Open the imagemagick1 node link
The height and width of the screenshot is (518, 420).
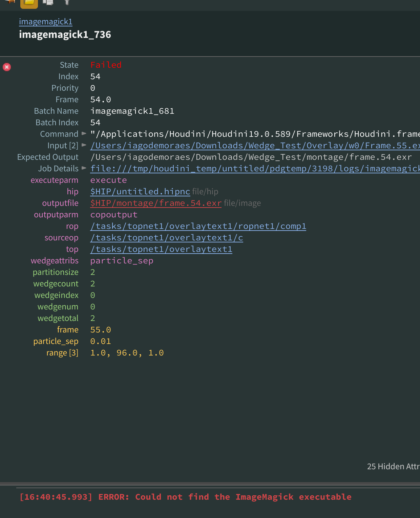coord(46,22)
